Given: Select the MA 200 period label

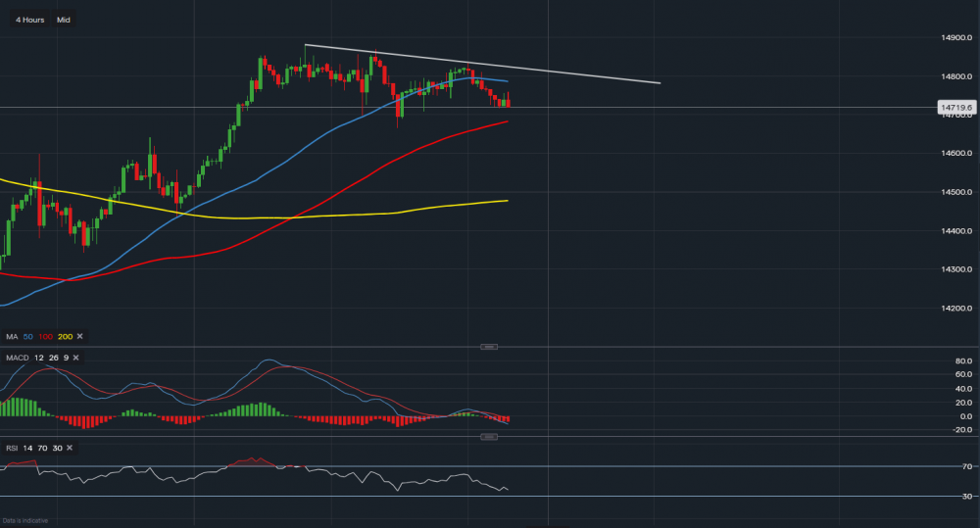Looking at the screenshot, I should coord(64,336).
